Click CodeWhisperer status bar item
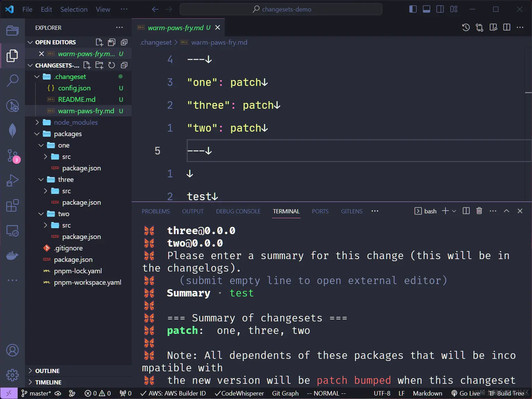The height and width of the screenshot is (399, 532). click(239, 393)
